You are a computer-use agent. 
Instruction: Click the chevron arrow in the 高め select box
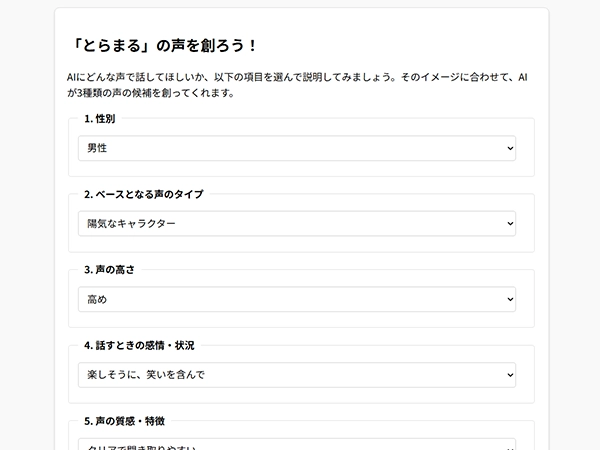(509, 299)
